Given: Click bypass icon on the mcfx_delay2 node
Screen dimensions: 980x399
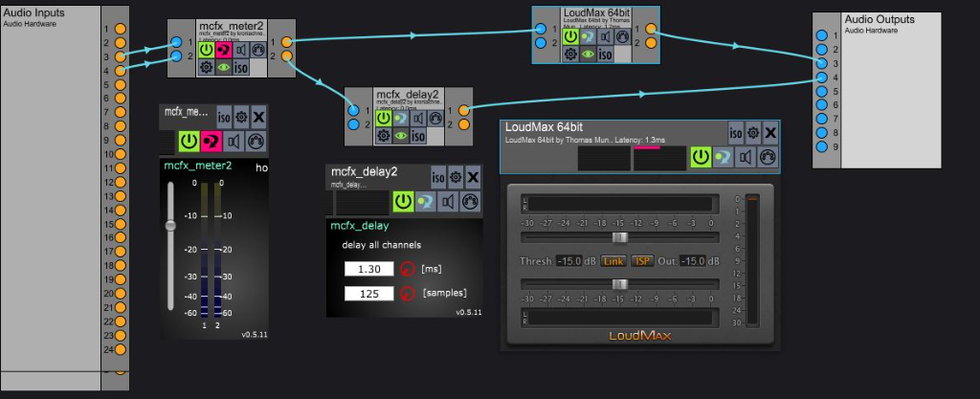Looking at the screenshot, I should click(402, 119).
